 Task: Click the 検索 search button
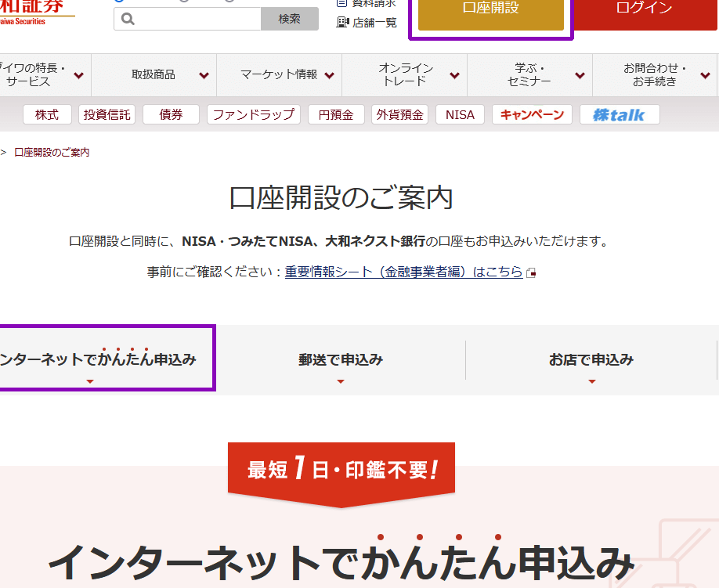pyautogui.click(x=290, y=19)
